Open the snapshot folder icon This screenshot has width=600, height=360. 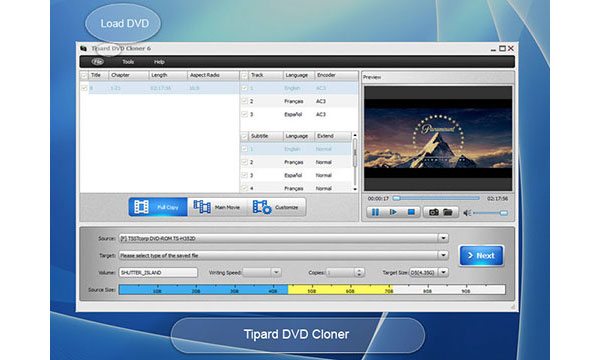click(x=448, y=212)
